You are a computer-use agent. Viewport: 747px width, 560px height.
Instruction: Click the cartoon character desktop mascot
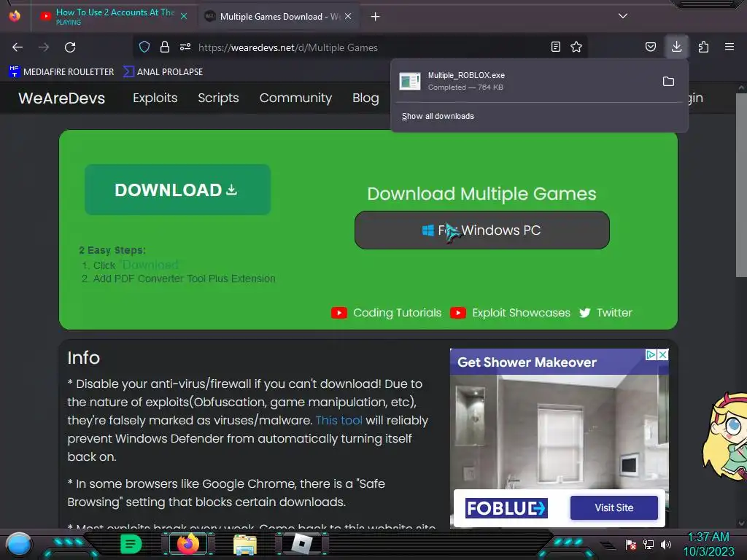(724, 436)
